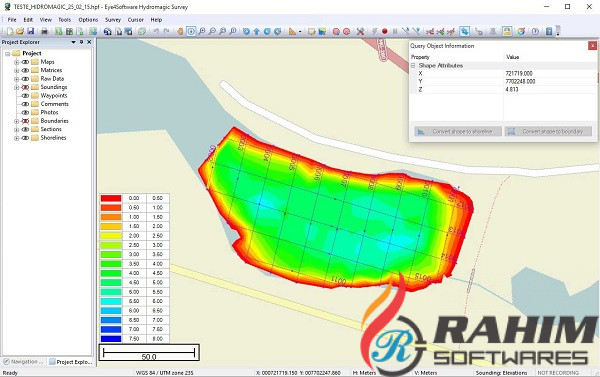Expand the Boundaries tree node
Viewport: 600px width, 377px height.
(x=16, y=121)
